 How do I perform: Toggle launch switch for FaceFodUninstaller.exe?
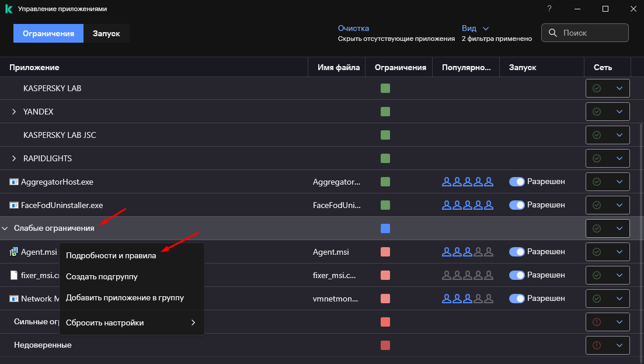tap(517, 205)
